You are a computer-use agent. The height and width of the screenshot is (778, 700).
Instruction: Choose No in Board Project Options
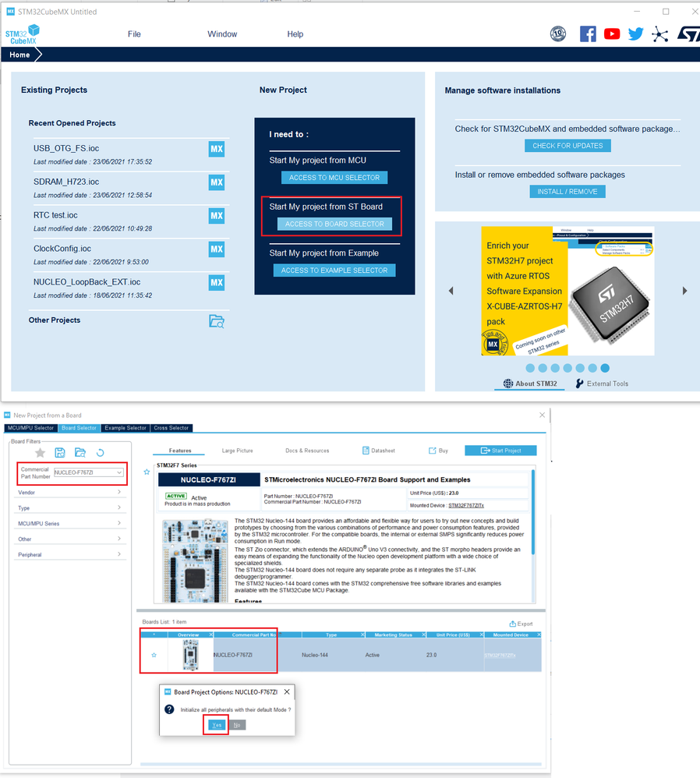pos(237,725)
